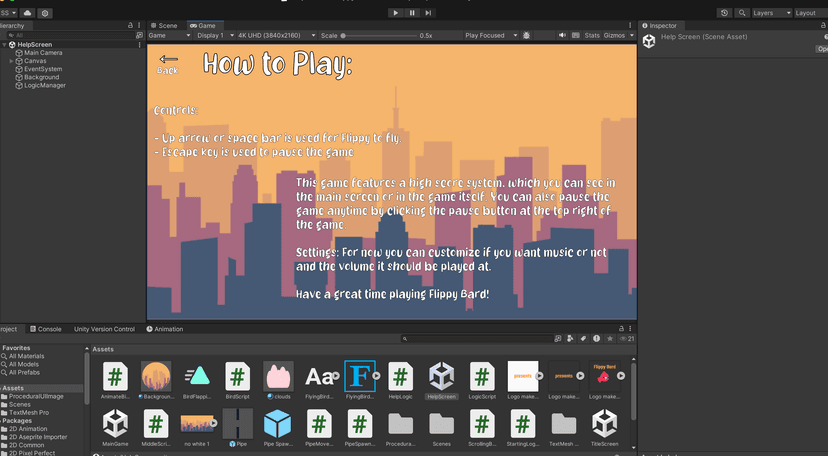Click the Pause button in toolbar
This screenshot has width=828, height=456.
coord(412,13)
